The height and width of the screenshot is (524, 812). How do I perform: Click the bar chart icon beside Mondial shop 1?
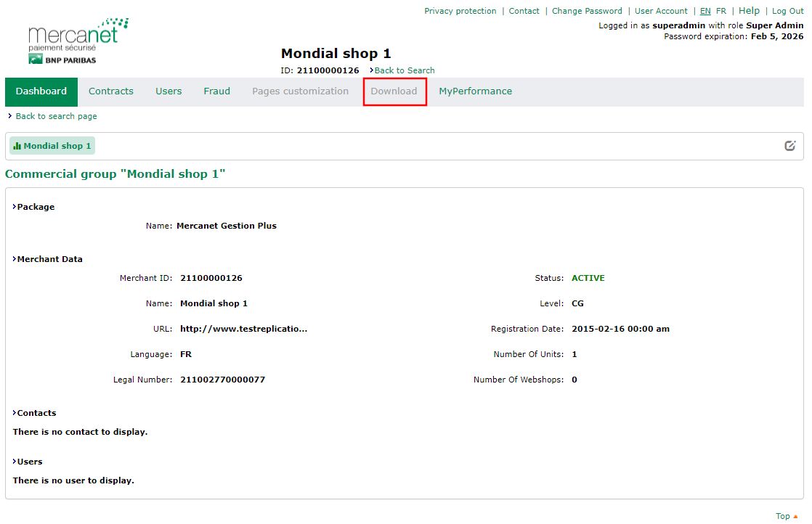[x=16, y=145]
